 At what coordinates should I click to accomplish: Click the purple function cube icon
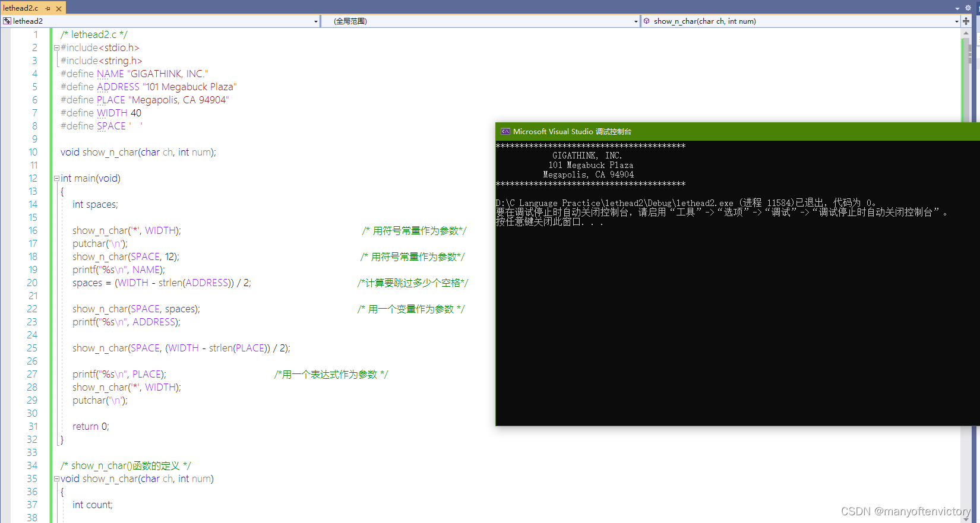coord(647,21)
